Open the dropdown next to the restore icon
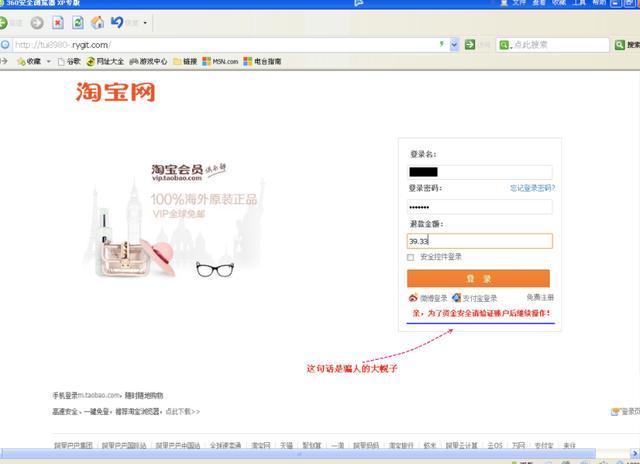 point(145,23)
